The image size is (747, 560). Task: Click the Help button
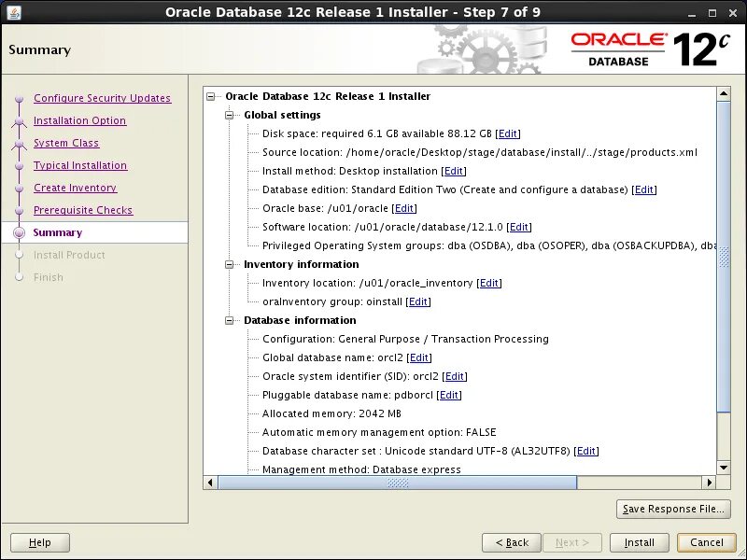click(x=40, y=542)
